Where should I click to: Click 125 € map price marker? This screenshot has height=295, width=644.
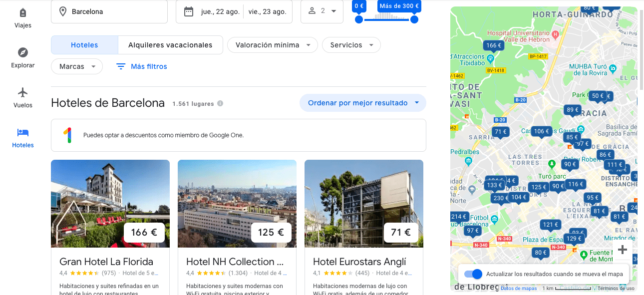point(539,187)
